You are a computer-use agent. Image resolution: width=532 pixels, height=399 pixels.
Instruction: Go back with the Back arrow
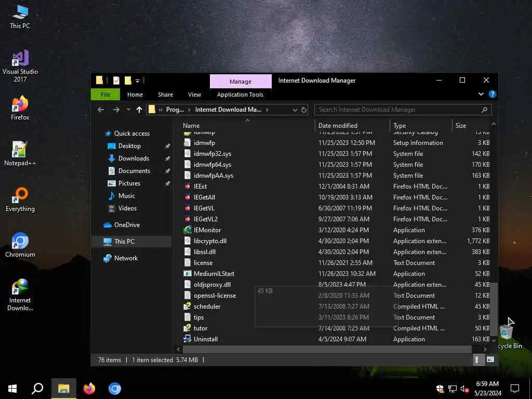[101, 110]
